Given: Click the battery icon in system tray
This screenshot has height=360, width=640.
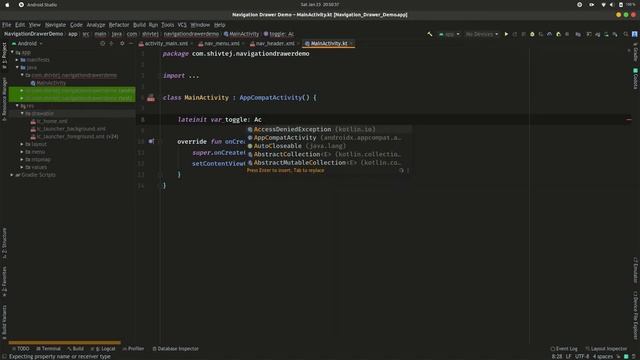Looking at the screenshot, I should 620,4.
